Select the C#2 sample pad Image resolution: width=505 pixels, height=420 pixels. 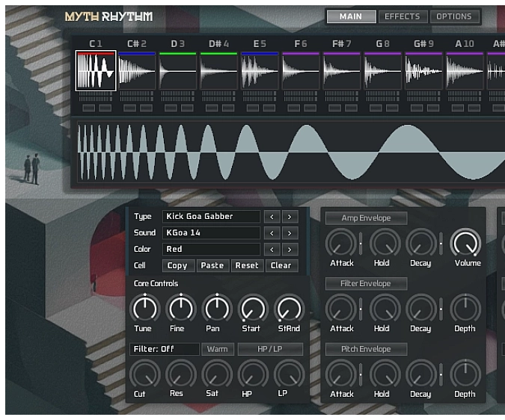tap(137, 72)
